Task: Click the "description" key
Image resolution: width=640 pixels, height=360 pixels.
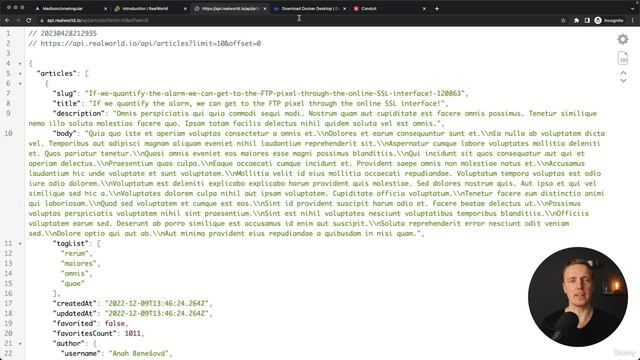Action: (x=79, y=113)
